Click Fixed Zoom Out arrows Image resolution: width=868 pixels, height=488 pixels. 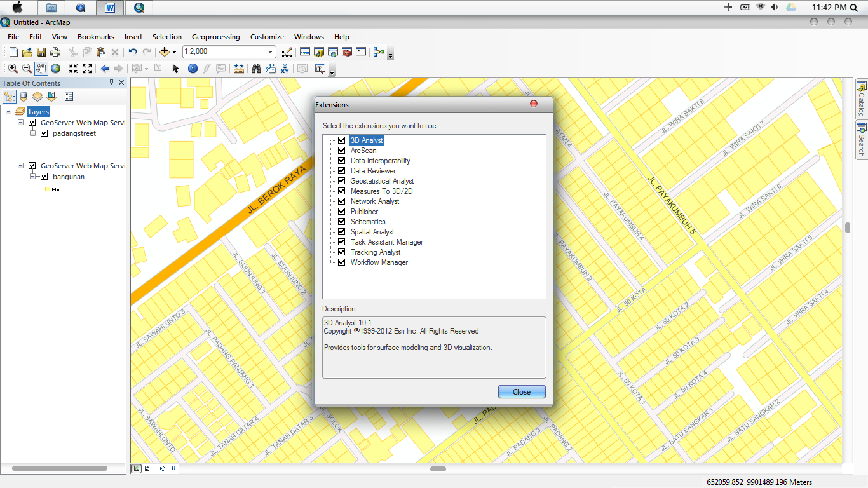(87, 69)
